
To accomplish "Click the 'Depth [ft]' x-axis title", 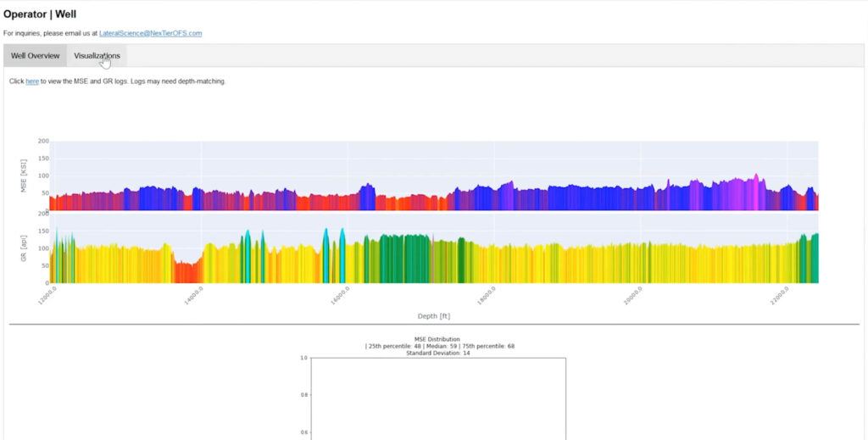I will click(434, 315).
